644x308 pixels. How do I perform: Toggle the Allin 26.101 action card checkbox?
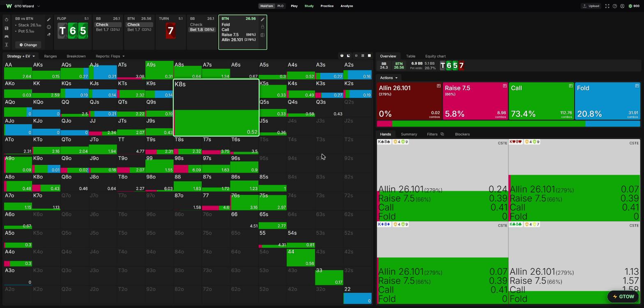coord(439,86)
